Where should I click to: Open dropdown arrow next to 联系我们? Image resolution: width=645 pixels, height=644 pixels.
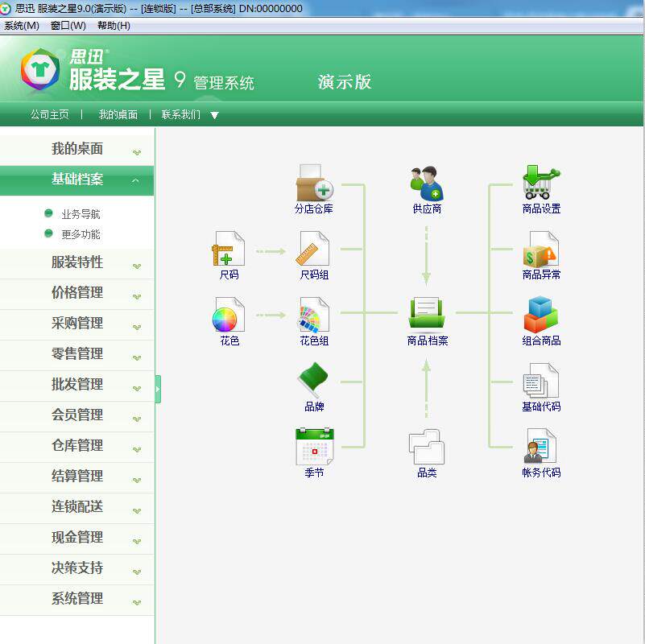(x=214, y=115)
